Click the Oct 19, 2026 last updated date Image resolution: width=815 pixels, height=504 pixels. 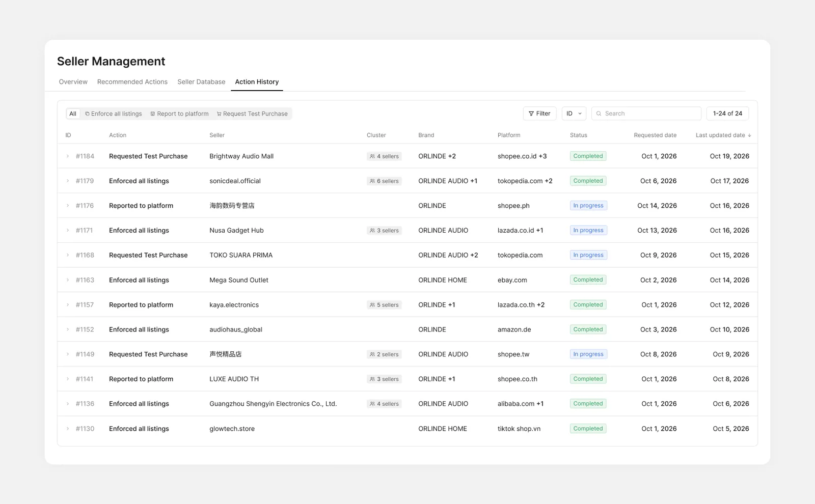click(x=729, y=156)
